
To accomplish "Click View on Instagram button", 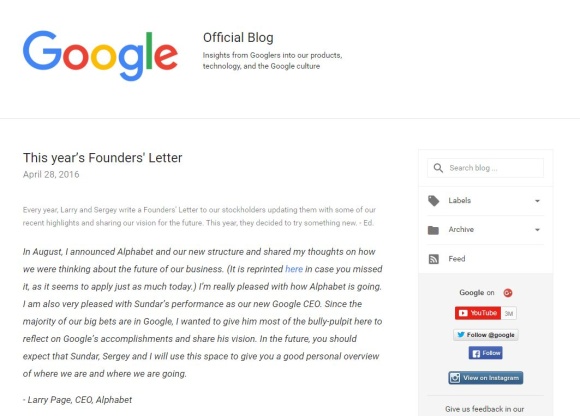I will click(x=486, y=378).
